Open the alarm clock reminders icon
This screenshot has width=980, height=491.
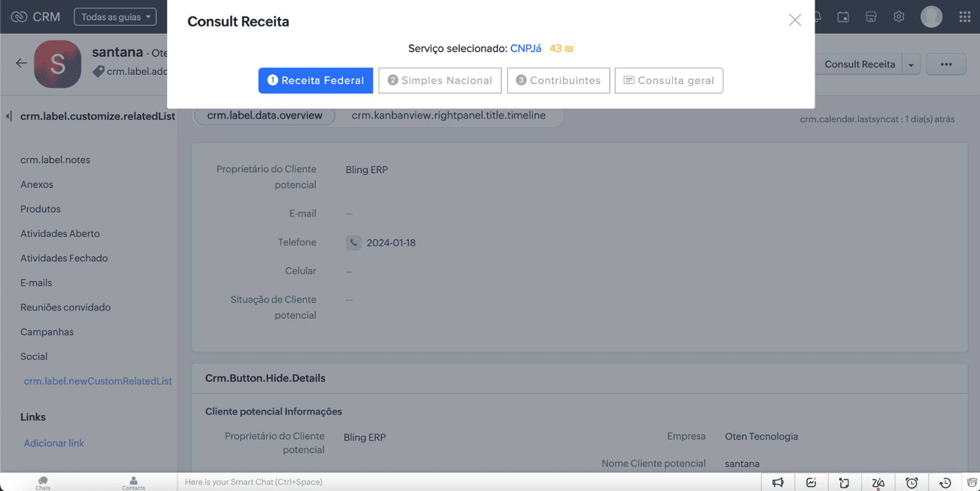tap(911, 483)
